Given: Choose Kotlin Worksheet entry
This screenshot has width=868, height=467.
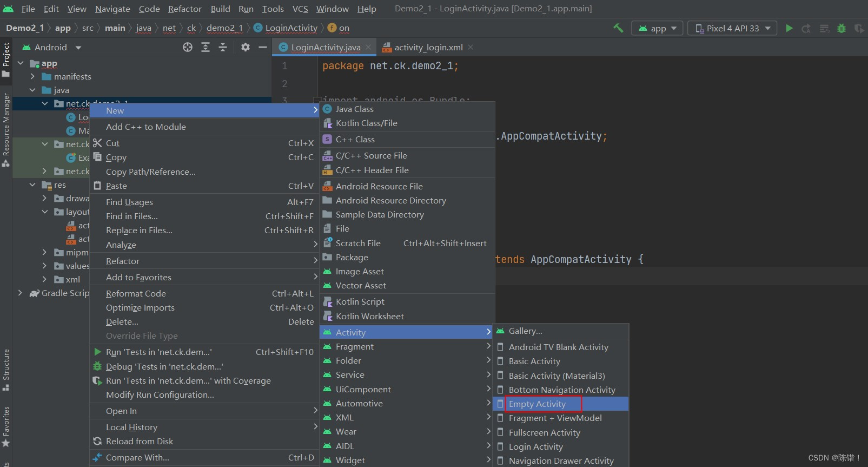Looking at the screenshot, I should coord(407,316).
